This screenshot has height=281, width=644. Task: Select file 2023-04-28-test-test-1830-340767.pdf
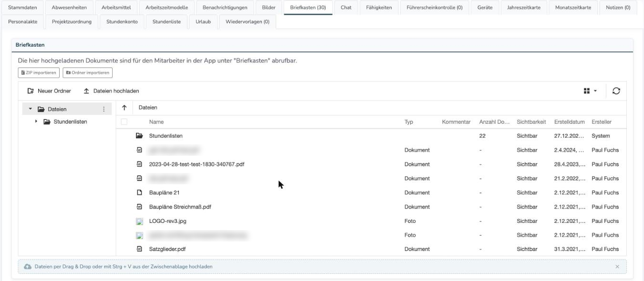tap(197, 164)
